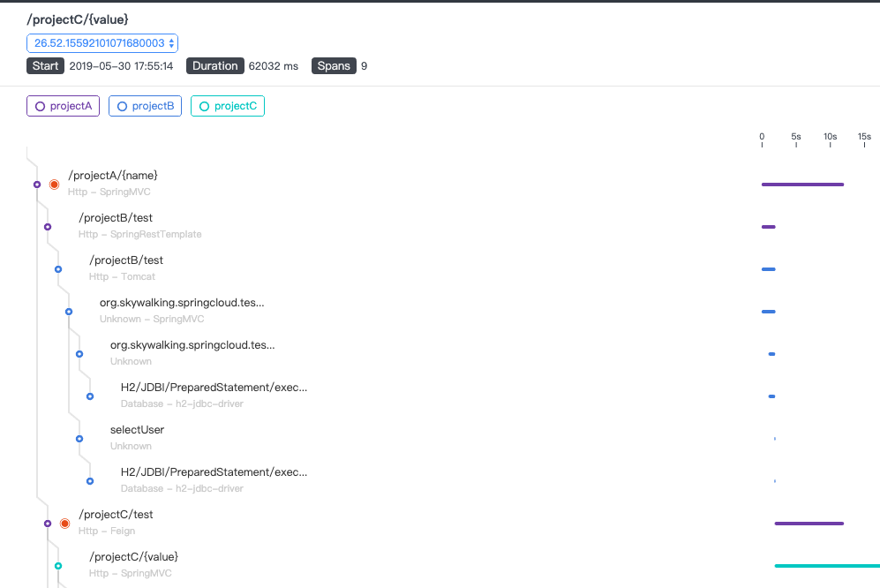Click the node of first H2/JDBI/PreparedStatement span
The image size is (880, 588).
[90, 396]
